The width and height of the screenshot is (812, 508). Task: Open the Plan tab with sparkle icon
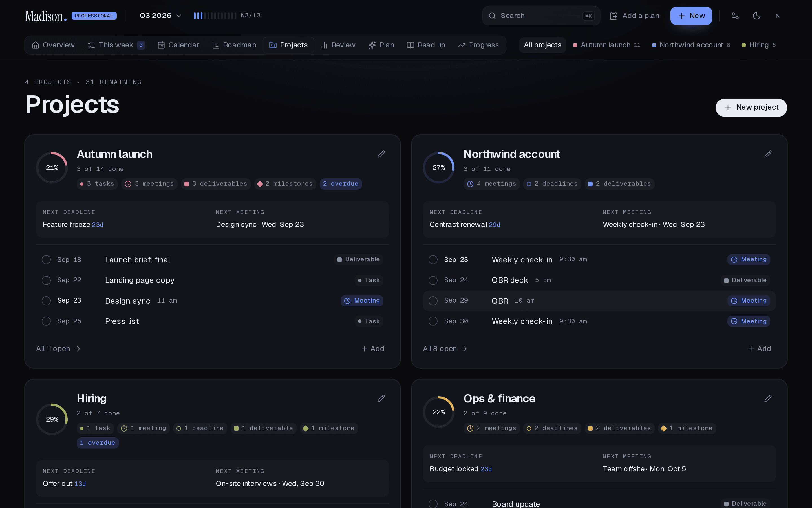pyautogui.click(x=381, y=45)
